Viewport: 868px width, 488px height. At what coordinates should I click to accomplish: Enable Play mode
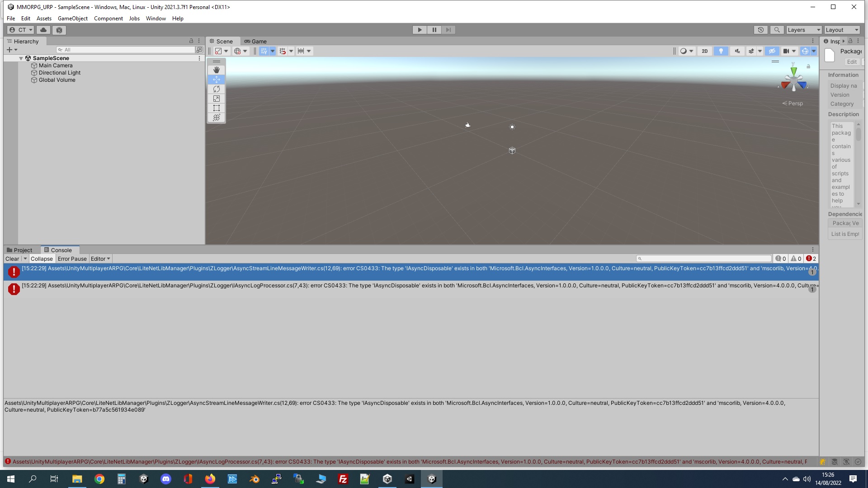(x=419, y=29)
